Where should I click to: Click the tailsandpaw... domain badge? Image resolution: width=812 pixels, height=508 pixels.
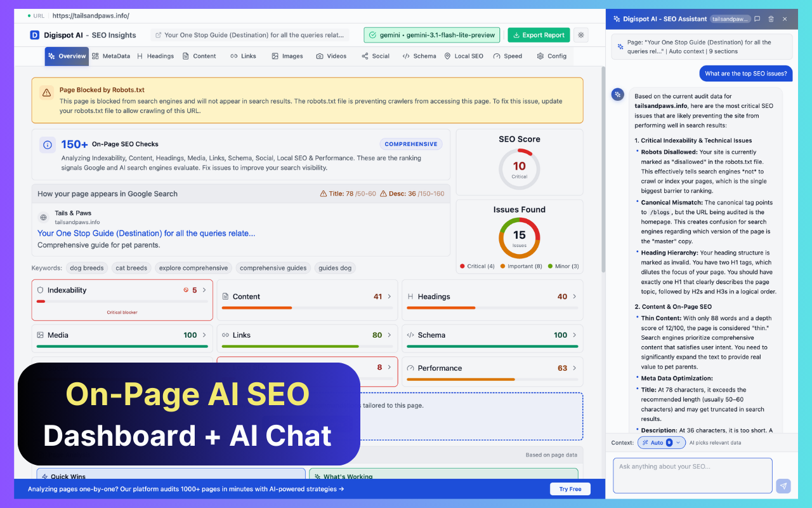730,19
